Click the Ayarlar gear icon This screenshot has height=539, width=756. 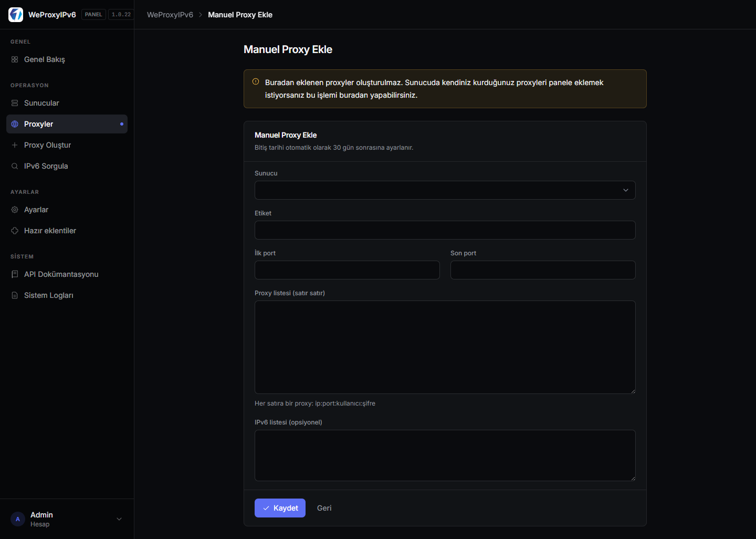15,210
